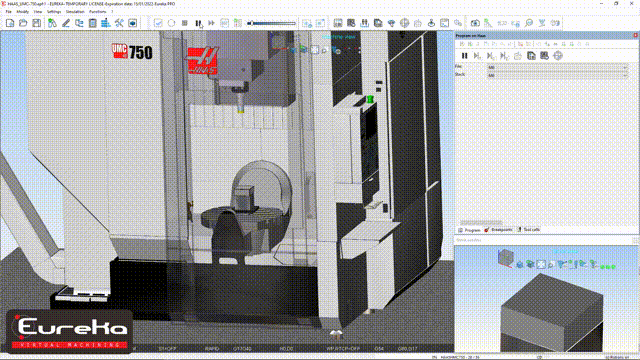
Task: Open the clipboard-style toolbar icon
Action: click(93, 23)
